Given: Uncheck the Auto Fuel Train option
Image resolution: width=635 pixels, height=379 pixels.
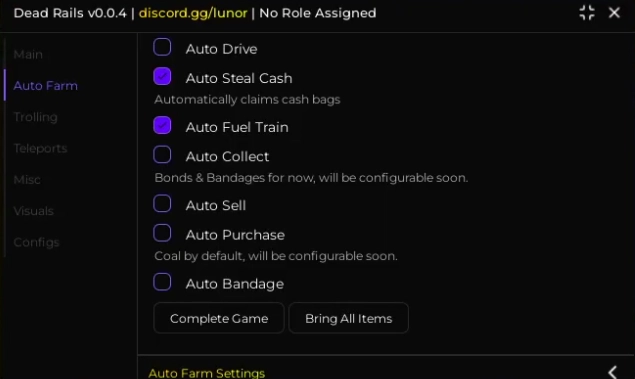Looking at the screenshot, I should (x=162, y=126).
